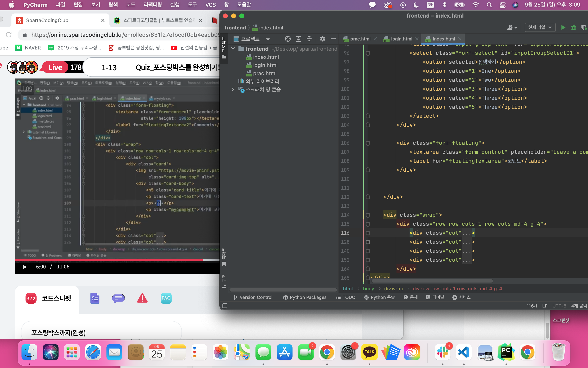Open Structure side panel in PyCharm
This screenshot has height=368, width=588.
point(224,281)
